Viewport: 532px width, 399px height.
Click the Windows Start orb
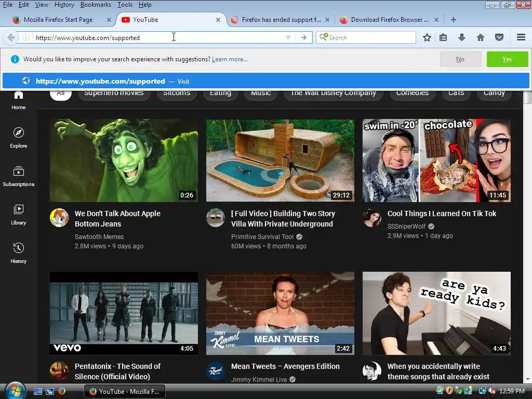pos(15,391)
